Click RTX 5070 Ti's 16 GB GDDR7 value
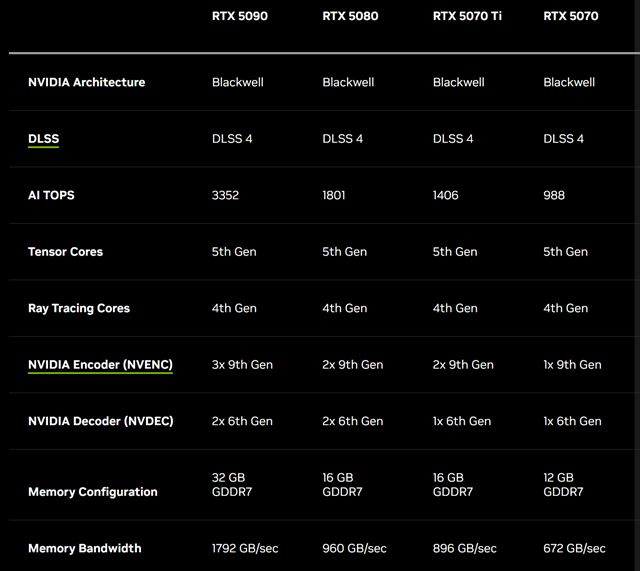 click(x=453, y=484)
